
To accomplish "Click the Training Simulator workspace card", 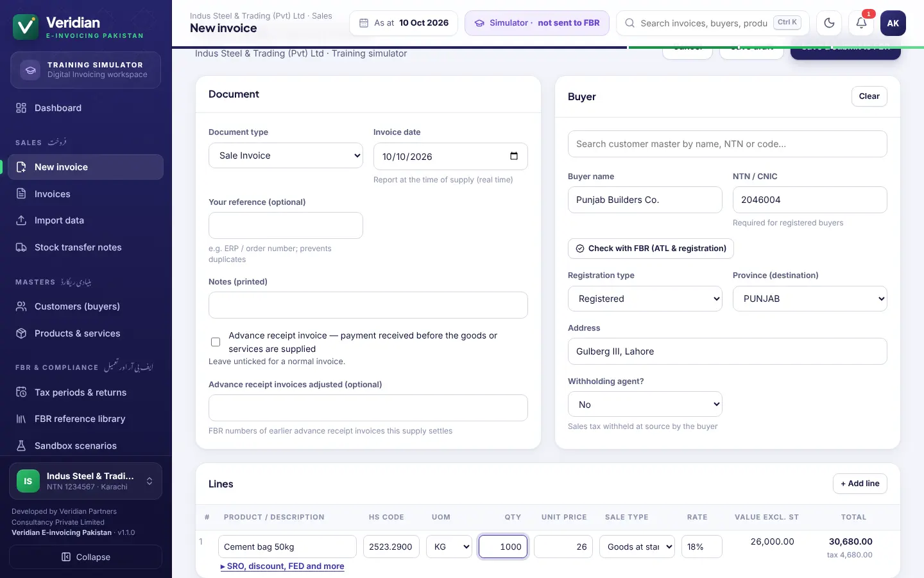I will coord(85,70).
